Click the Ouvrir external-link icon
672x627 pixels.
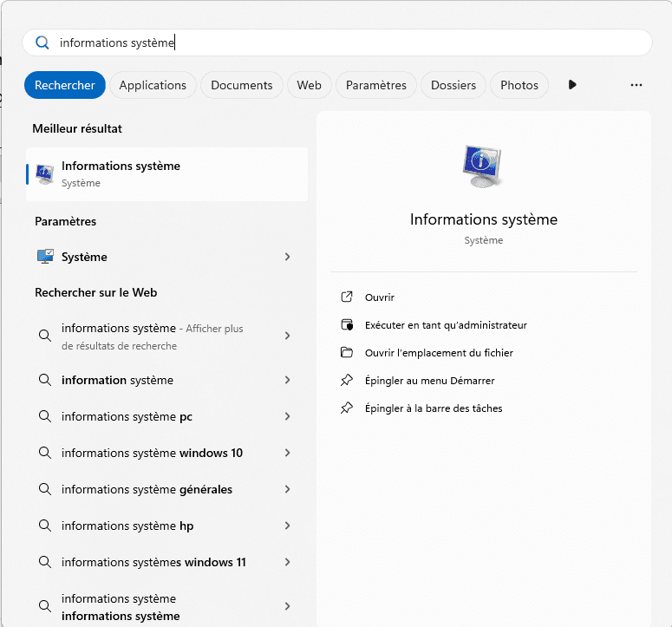coord(347,297)
